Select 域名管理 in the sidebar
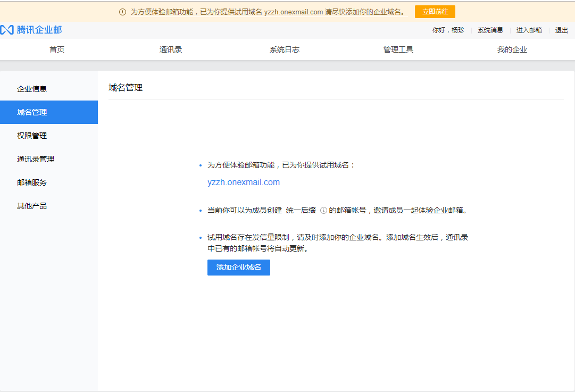The image size is (575, 392). click(x=49, y=112)
